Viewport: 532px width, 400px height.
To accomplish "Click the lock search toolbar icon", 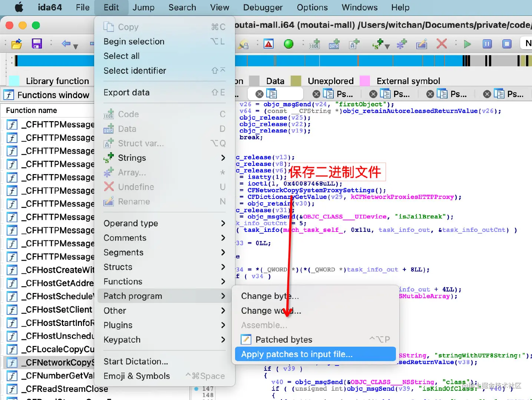I will (243, 44).
